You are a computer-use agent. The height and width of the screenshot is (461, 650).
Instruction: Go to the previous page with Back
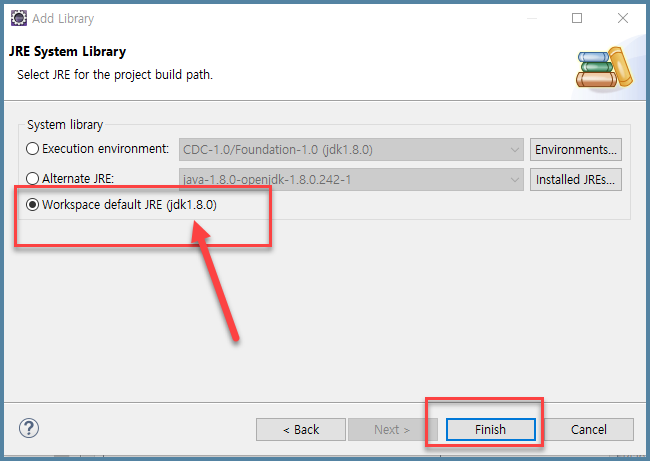301,429
